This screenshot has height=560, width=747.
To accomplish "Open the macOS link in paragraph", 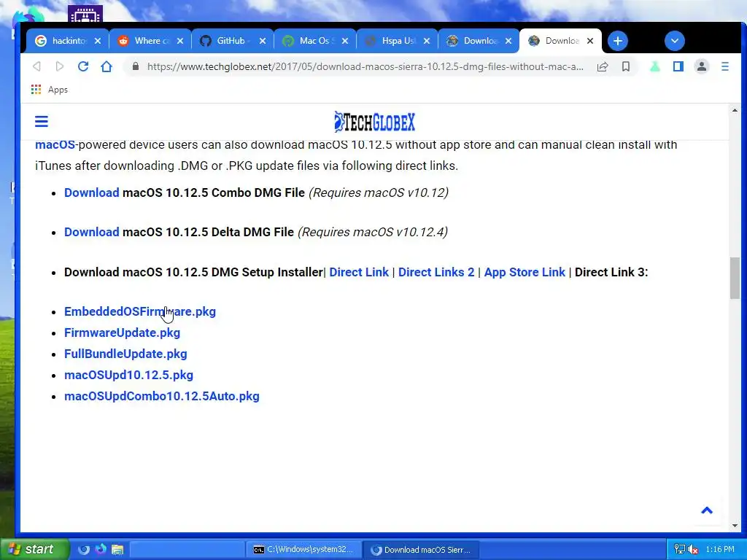I will click(x=55, y=145).
